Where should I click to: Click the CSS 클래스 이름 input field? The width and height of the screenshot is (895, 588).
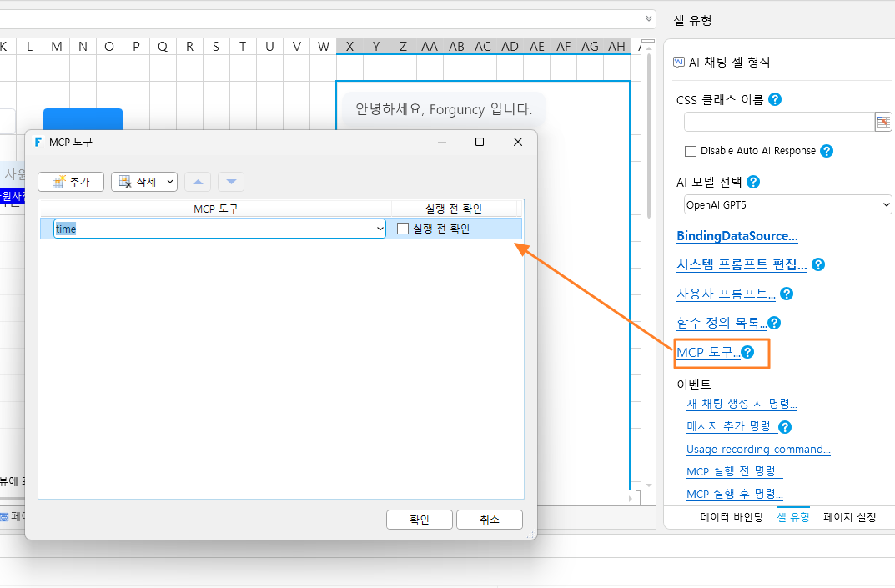coord(779,122)
